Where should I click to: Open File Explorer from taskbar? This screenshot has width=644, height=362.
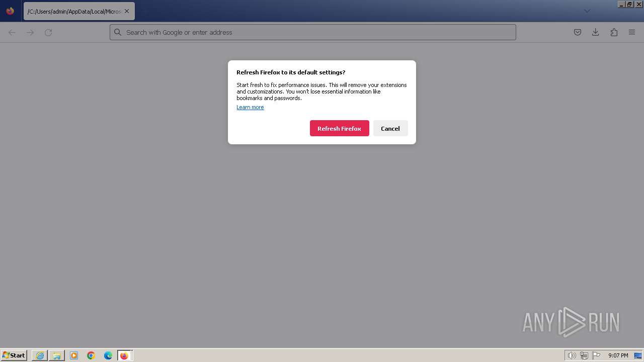[57, 355]
